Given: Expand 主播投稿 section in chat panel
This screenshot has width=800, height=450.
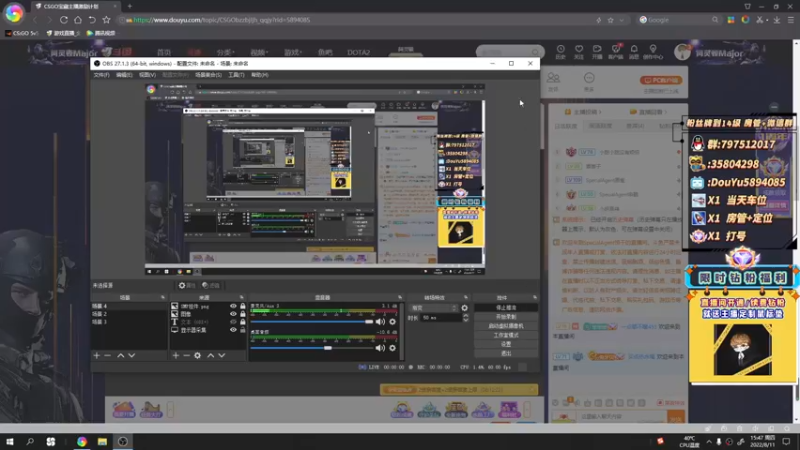Looking at the screenshot, I should pos(583,112).
